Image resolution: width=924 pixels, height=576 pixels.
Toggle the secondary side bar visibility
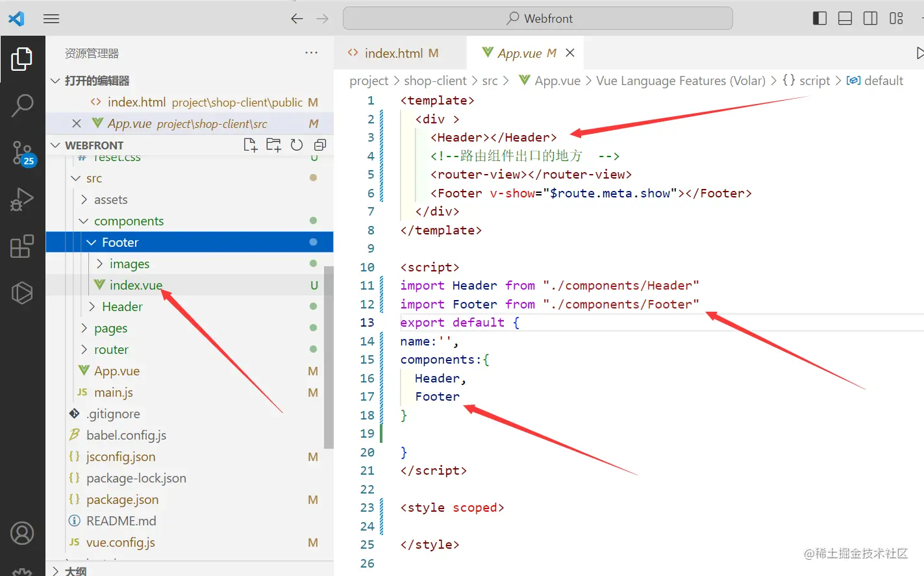[870, 18]
